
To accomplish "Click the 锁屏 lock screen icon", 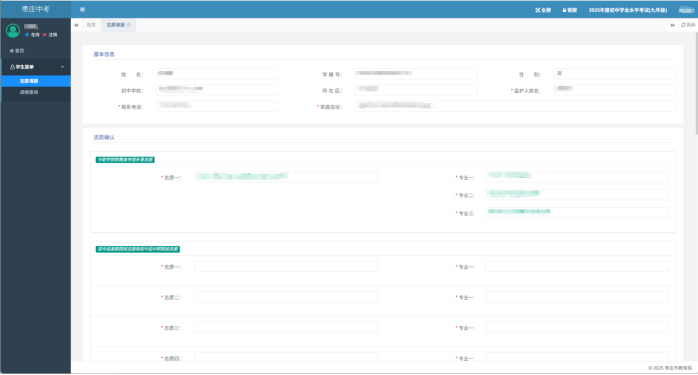I will pyautogui.click(x=564, y=10).
